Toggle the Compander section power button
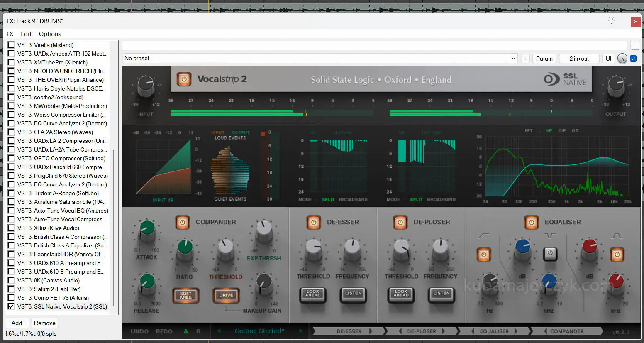Viewport: 644px width, 343px height. pos(182,223)
